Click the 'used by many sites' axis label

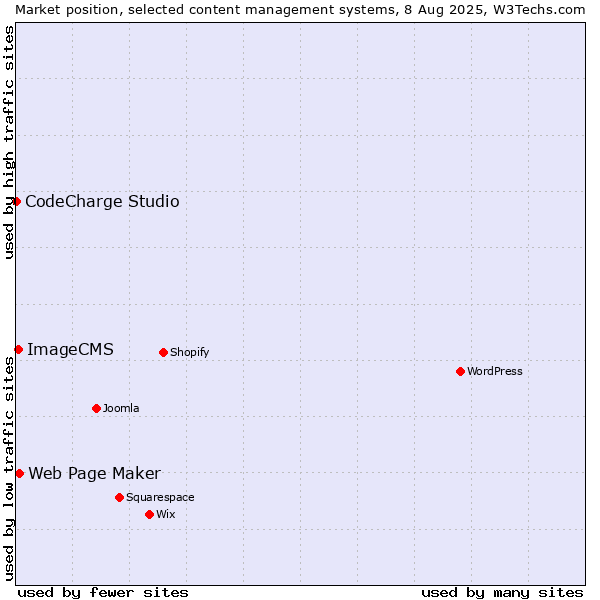[502, 593]
